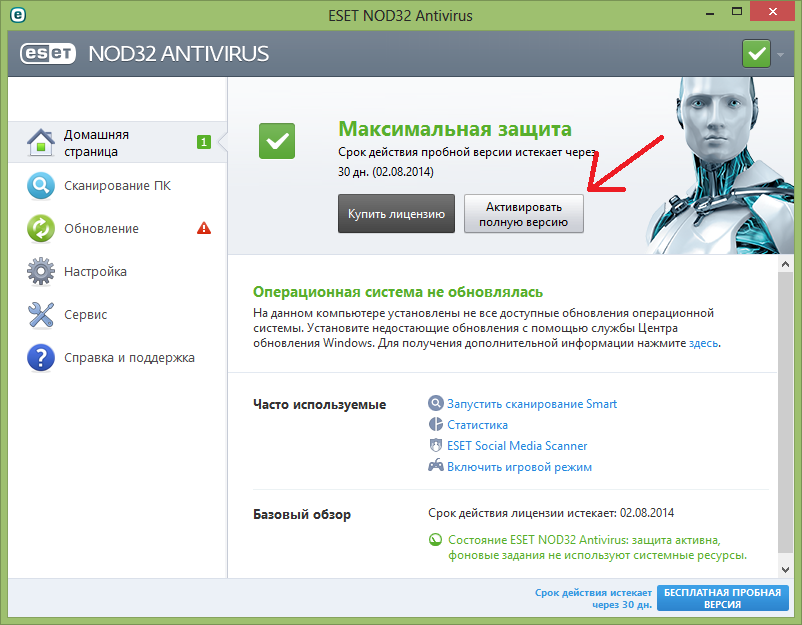This screenshot has height=625, width=802.
Task: Click the large green checkmark beside Максимальная защита
Action: pyautogui.click(x=277, y=141)
